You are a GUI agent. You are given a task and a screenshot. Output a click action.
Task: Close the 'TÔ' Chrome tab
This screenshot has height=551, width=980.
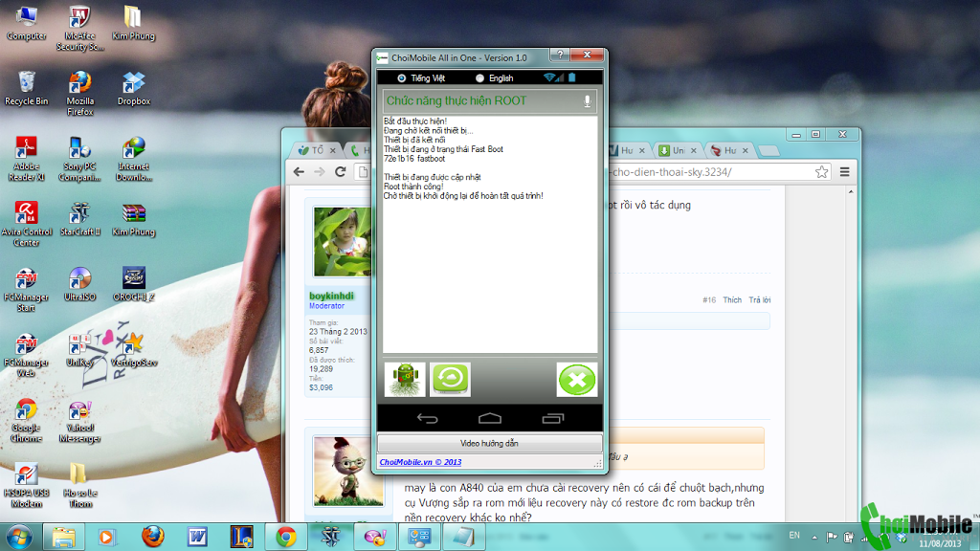point(332,150)
